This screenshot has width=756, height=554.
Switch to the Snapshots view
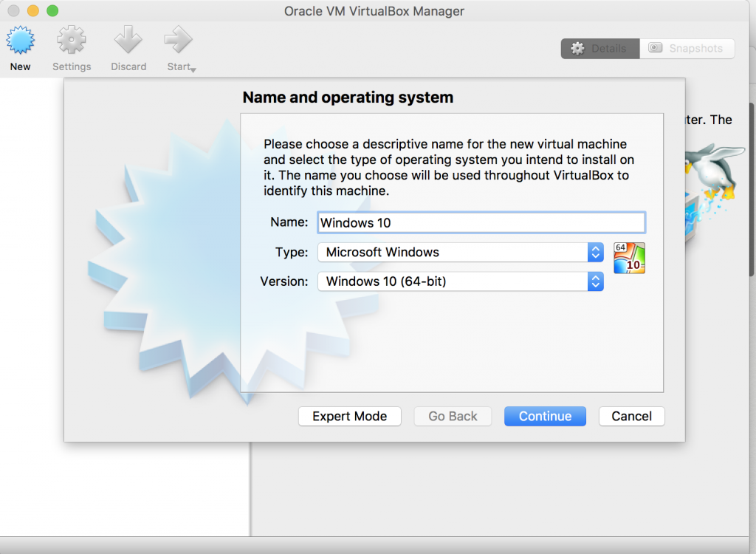[x=687, y=49]
